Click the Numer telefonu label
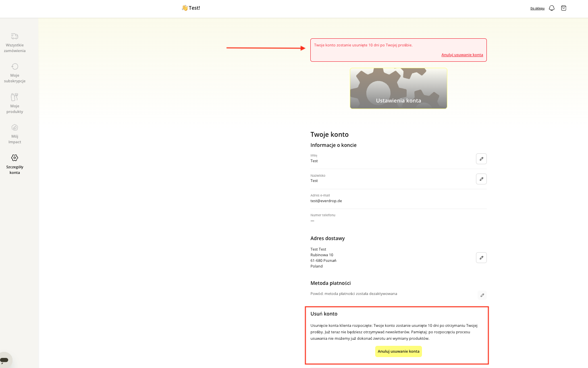 pos(323,215)
